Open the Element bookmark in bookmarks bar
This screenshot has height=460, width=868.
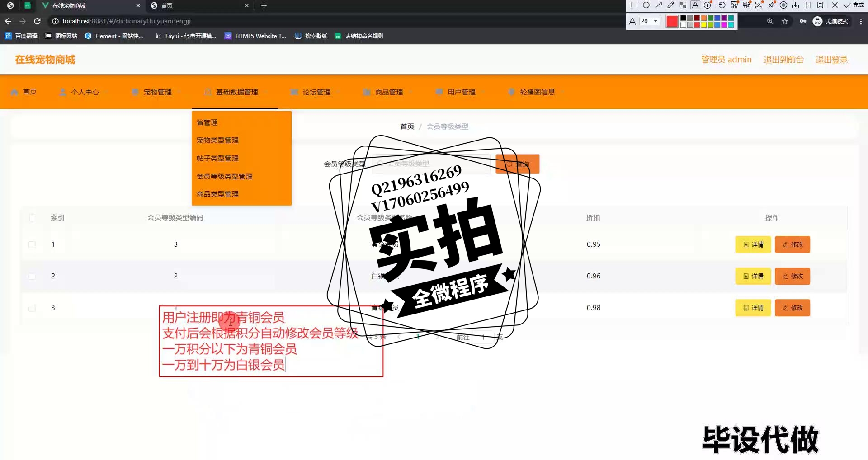tap(114, 36)
